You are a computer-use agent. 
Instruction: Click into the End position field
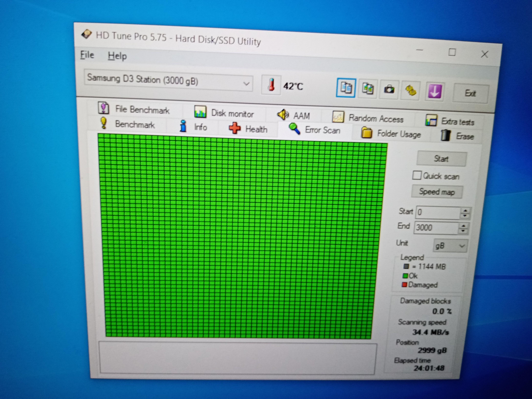(436, 228)
